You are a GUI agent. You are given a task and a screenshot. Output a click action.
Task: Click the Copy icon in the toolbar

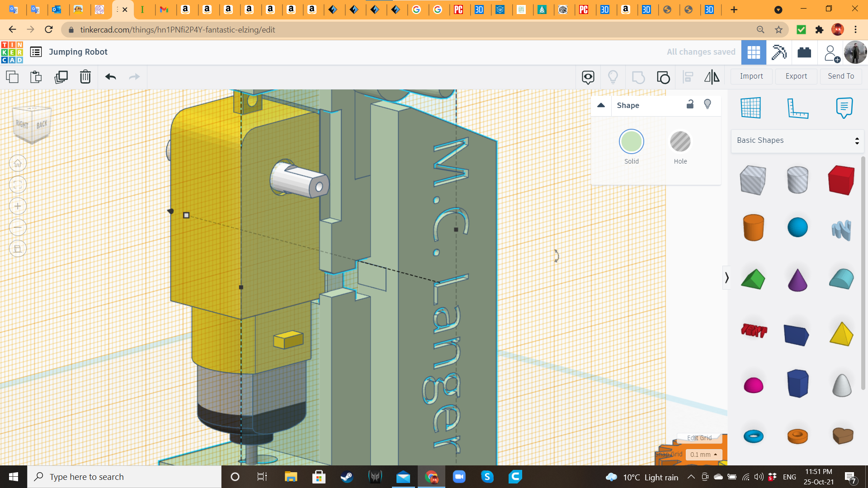[12, 77]
